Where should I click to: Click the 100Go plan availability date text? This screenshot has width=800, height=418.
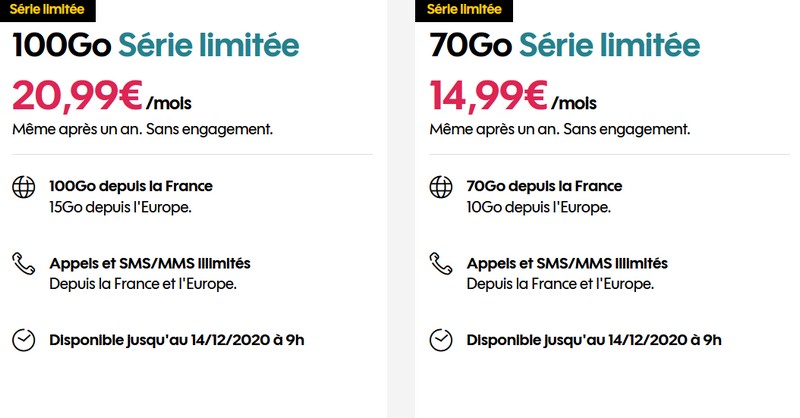pos(177,340)
